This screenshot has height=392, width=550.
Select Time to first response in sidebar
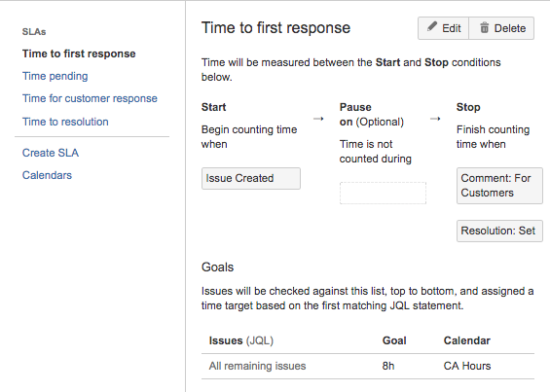(79, 53)
